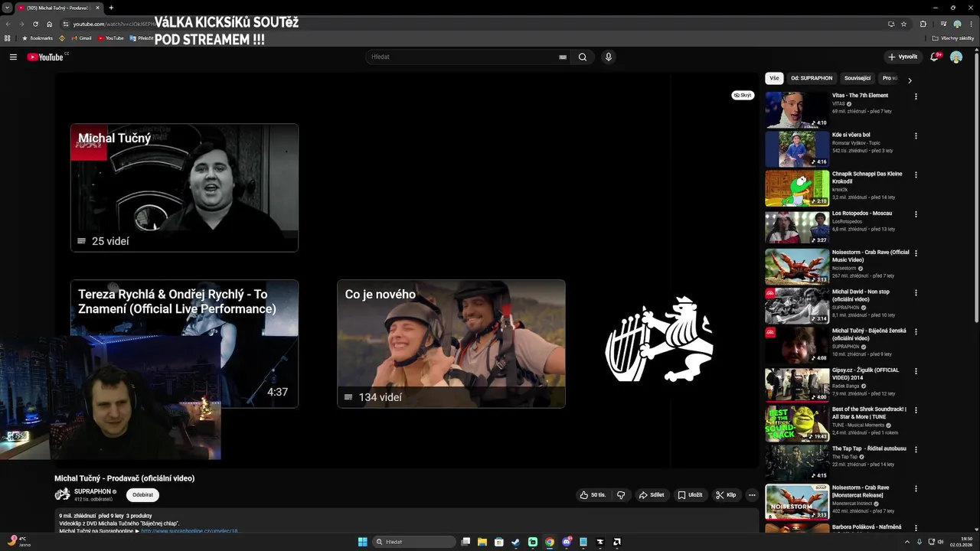Open Vitas - The 7th Element video
This screenshot has width=980, height=551.
[860, 96]
